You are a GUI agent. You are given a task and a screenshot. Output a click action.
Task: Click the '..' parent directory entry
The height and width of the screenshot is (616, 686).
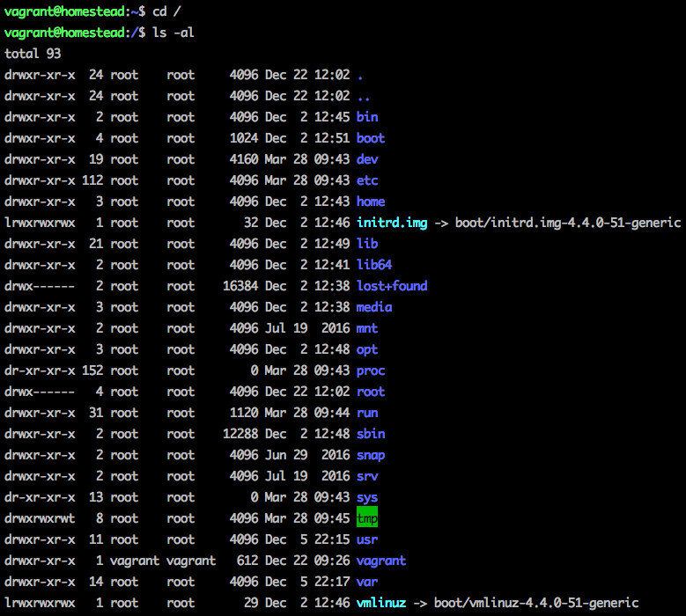click(364, 99)
